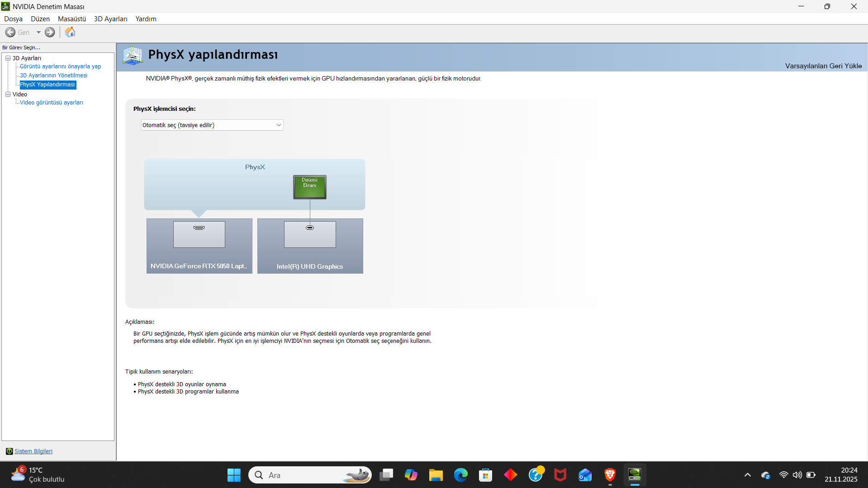
Task: Open Wi-Fi network settings tray icon
Action: [x=784, y=475]
